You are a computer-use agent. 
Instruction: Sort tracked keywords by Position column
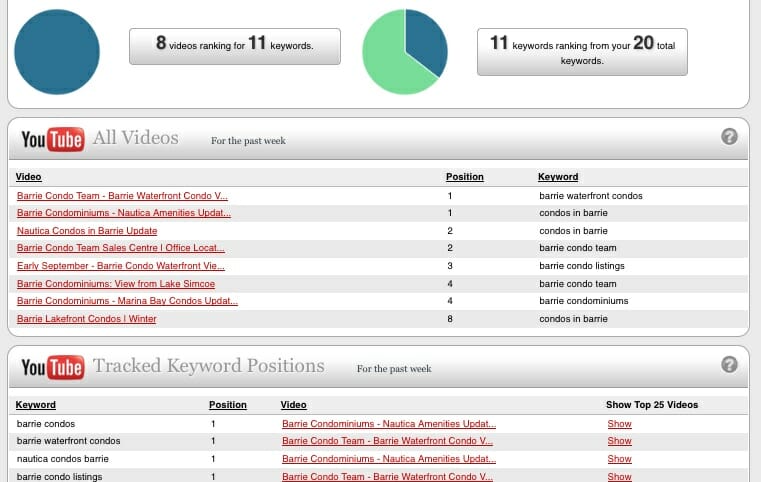pyautogui.click(x=228, y=405)
